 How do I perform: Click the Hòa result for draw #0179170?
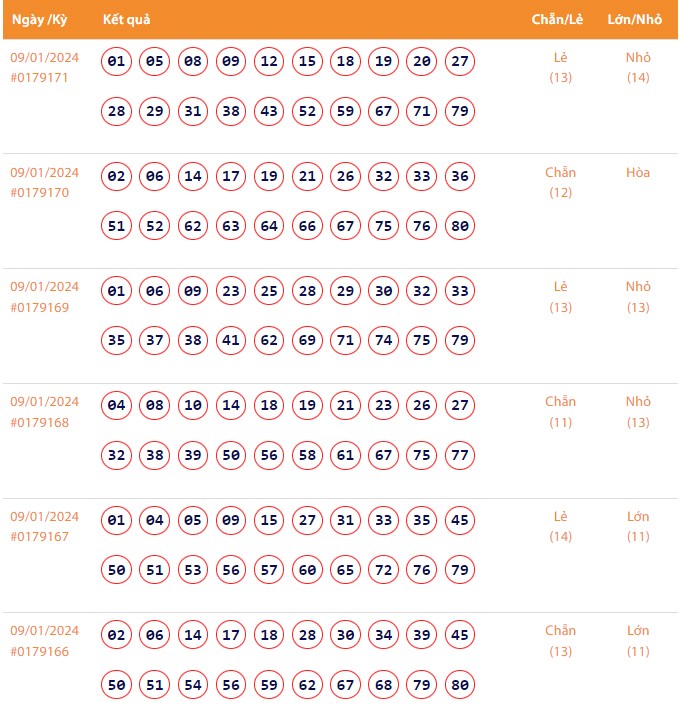(638, 173)
